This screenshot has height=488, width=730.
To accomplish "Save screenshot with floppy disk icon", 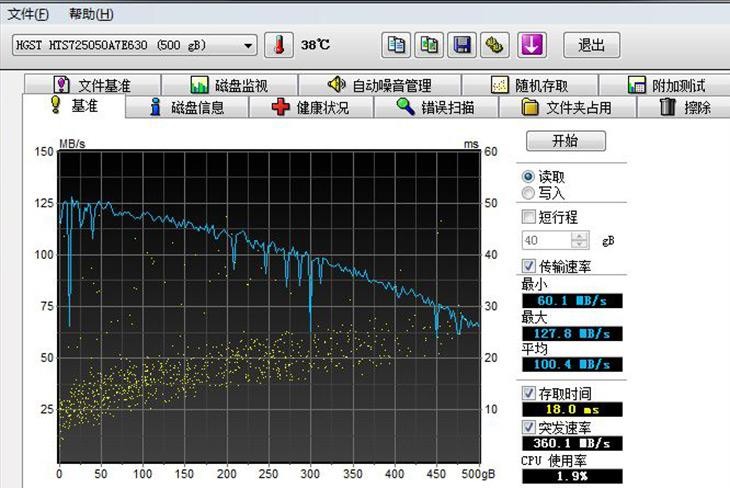I will pyautogui.click(x=462, y=45).
